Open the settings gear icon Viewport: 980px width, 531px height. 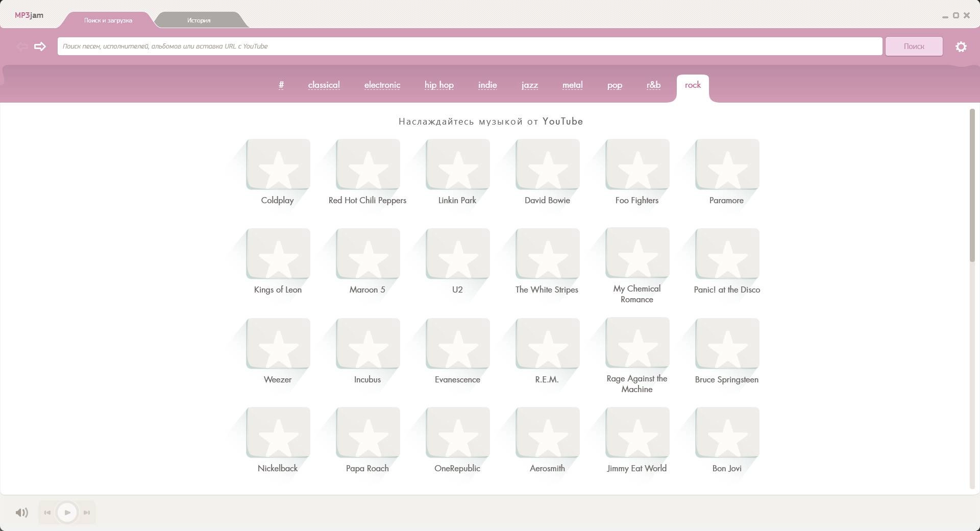click(x=961, y=46)
